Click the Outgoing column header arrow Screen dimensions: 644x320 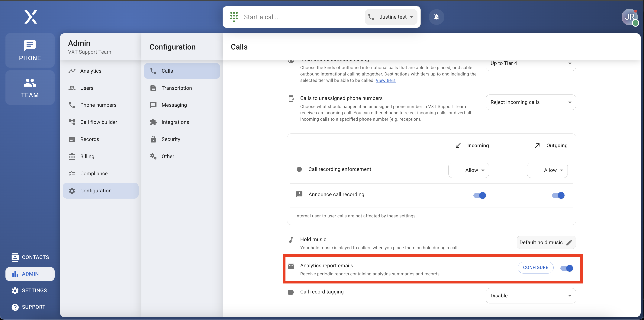[537, 146]
